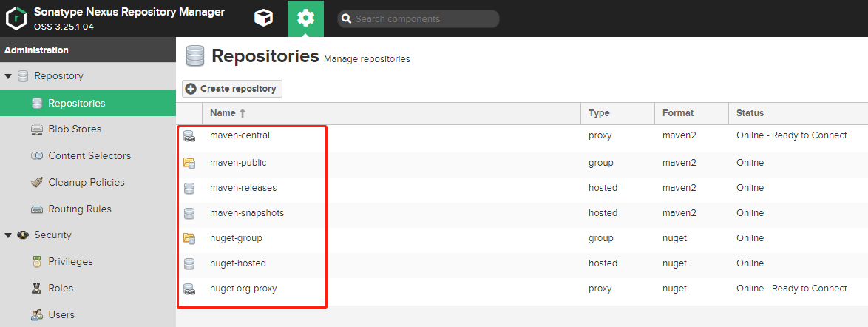Click the Blob Stores sidebar icon
Screen dimensions: 868x327
tap(37, 129)
